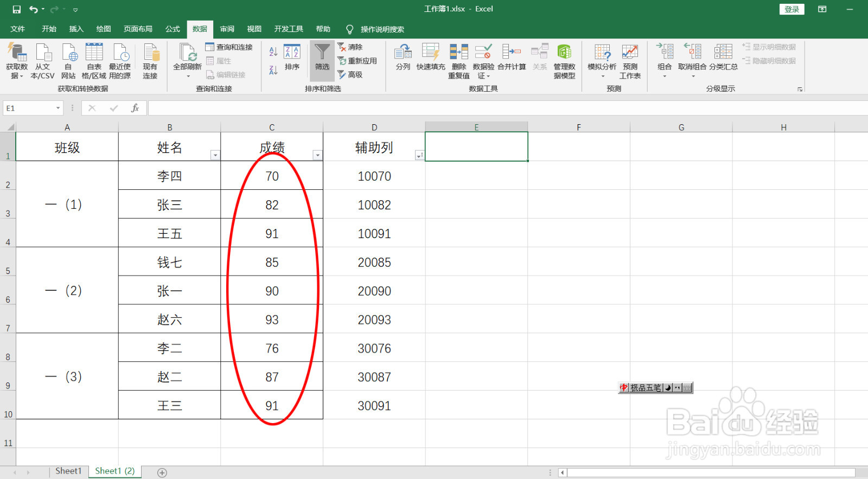This screenshot has height=479, width=868.
Task: Select column D header
Action: (x=374, y=127)
